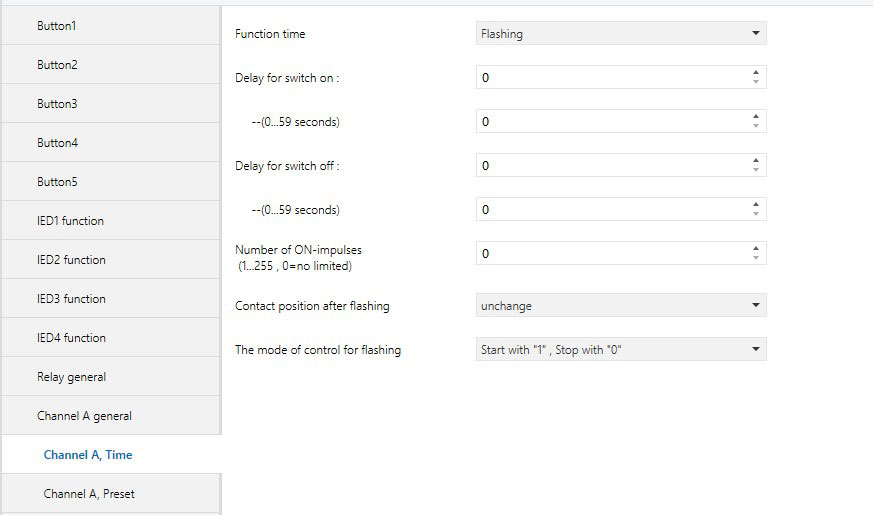Expand the mode of control for flashing dropdown
The image size is (873, 515).
(x=620, y=350)
